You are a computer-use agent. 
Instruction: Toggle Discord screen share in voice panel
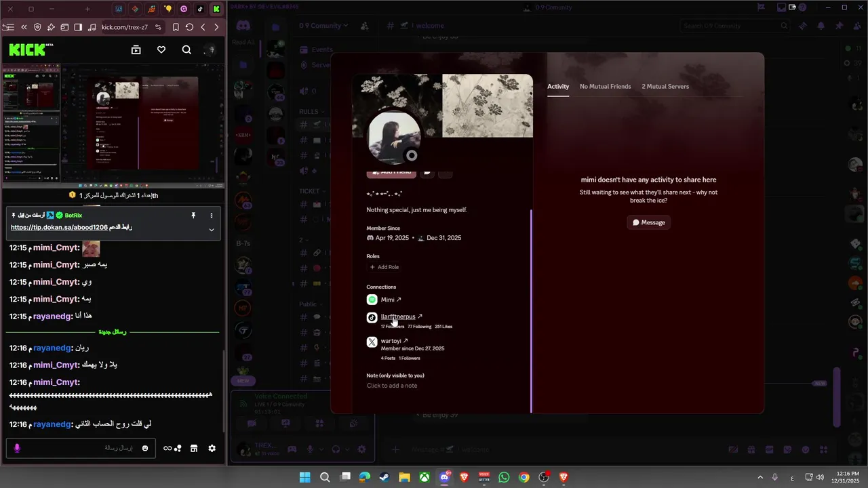285,423
